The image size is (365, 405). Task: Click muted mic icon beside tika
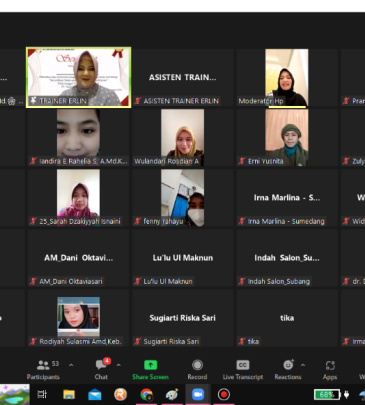(242, 341)
